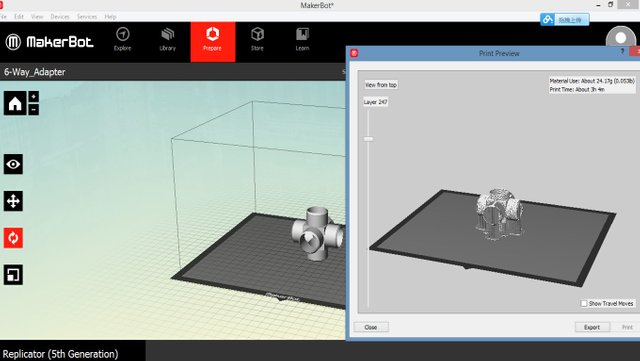
Task: Click the Print button in preview
Action: click(627, 327)
